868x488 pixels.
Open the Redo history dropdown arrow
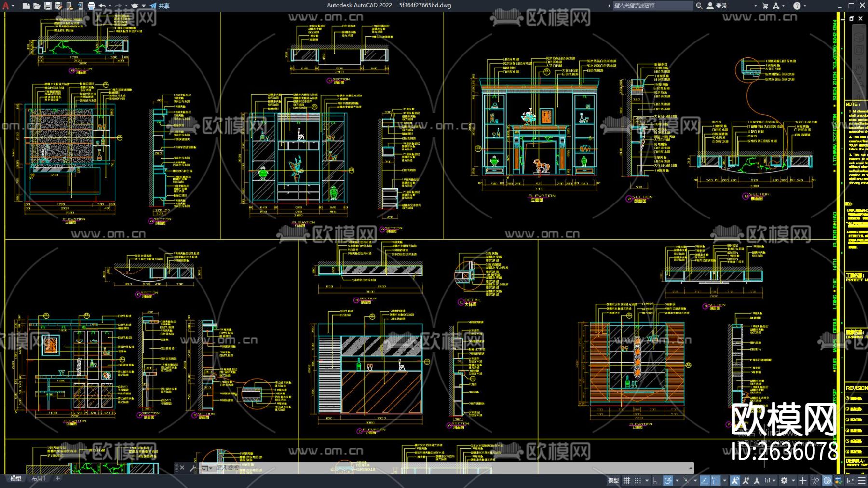click(126, 6)
